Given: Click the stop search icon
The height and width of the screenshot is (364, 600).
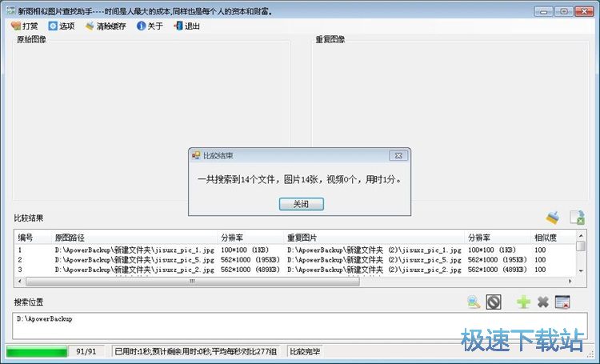Looking at the screenshot, I should tap(494, 302).
